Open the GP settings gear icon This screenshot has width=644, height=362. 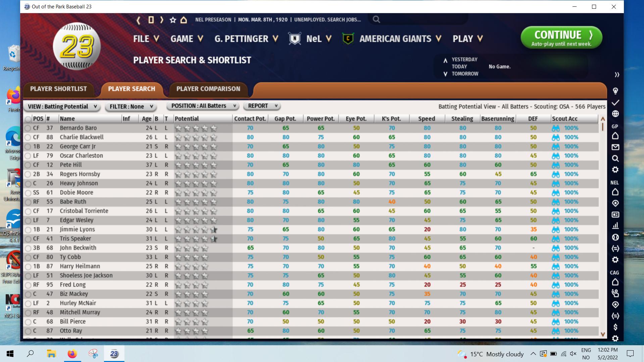615,170
